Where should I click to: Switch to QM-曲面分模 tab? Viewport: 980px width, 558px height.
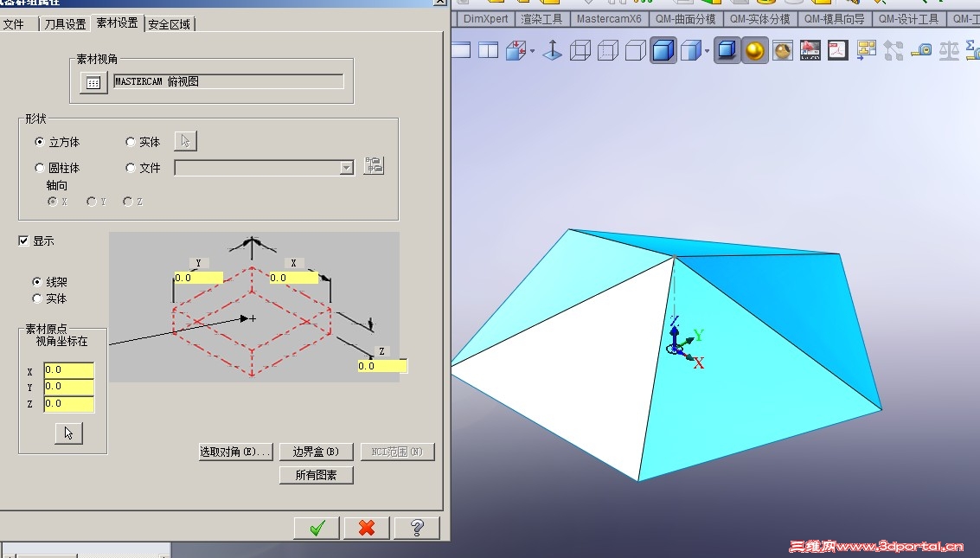tap(686, 19)
